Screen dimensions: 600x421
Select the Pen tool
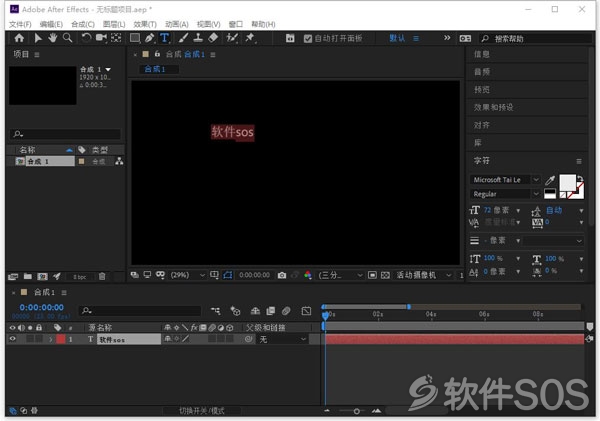click(x=150, y=38)
